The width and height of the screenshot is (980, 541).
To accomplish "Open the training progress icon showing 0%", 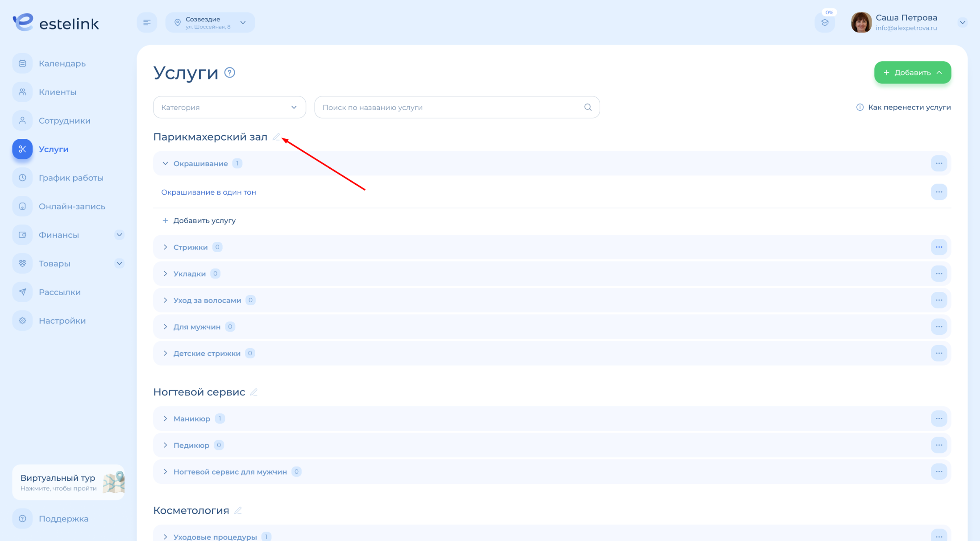I will tap(825, 22).
